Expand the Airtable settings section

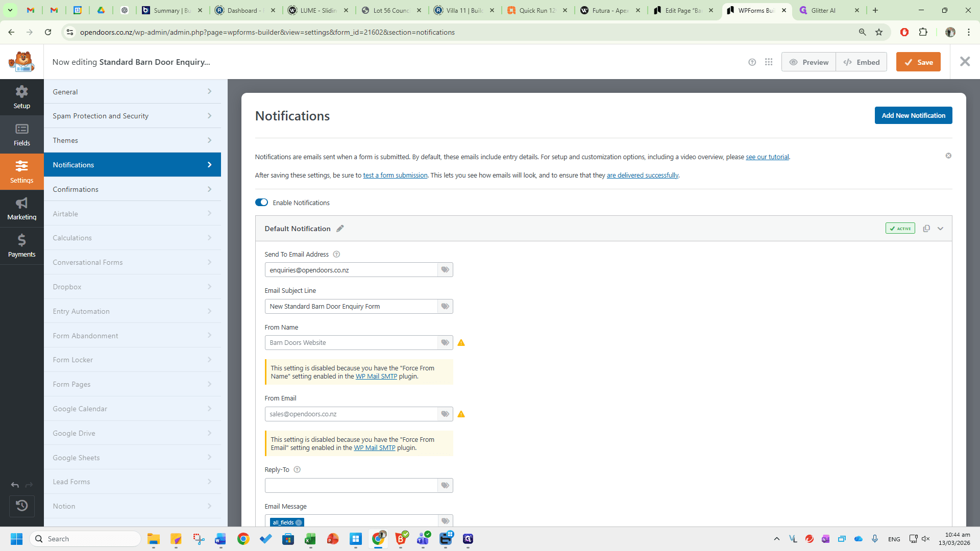tap(132, 214)
